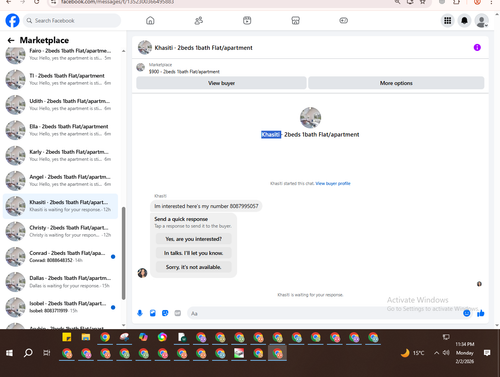Viewport: 500px width, 377px height.
Task: Open the 15°C weather widget on the taskbar
Action: [x=412, y=353]
